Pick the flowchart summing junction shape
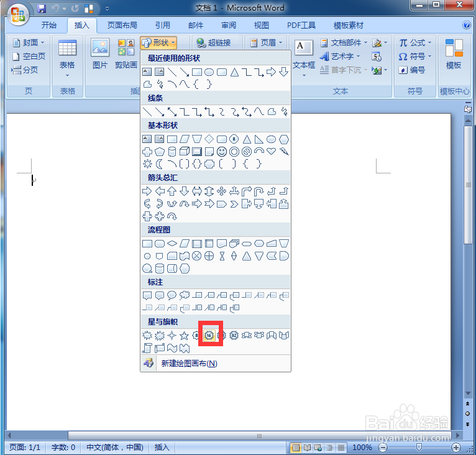The height and width of the screenshot is (455, 476). (x=197, y=256)
